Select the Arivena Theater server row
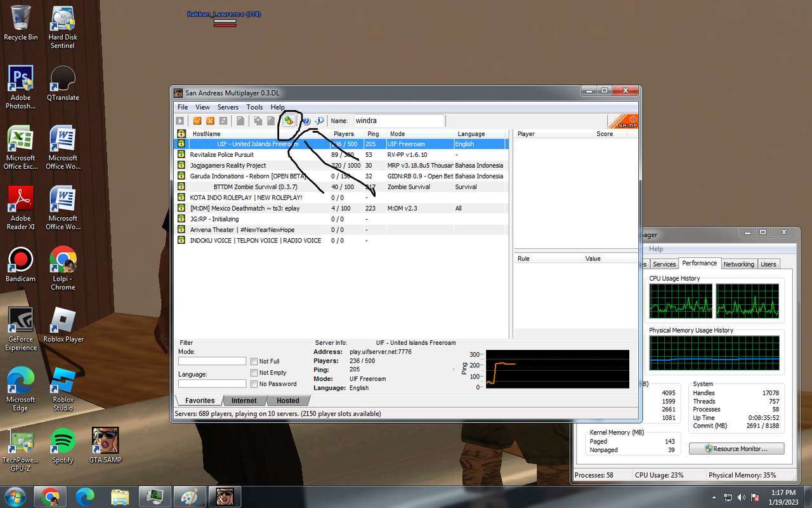Viewport: 812px width, 508px height. pyautogui.click(x=342, y=230)
